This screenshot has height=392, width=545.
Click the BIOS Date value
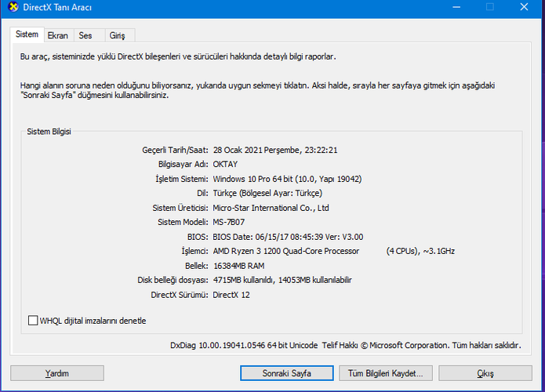[288, 237]
